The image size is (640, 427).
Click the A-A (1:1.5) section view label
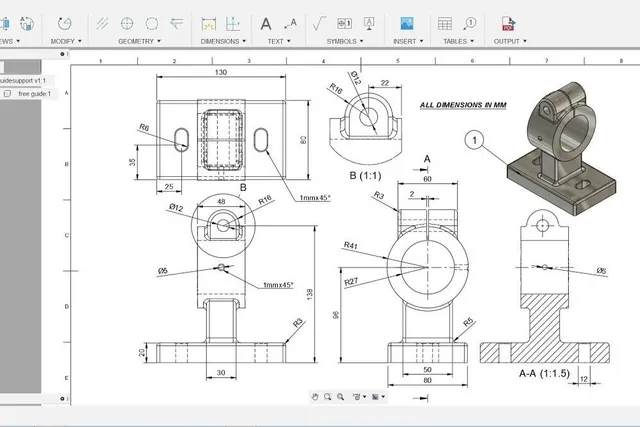pos(544,373)
